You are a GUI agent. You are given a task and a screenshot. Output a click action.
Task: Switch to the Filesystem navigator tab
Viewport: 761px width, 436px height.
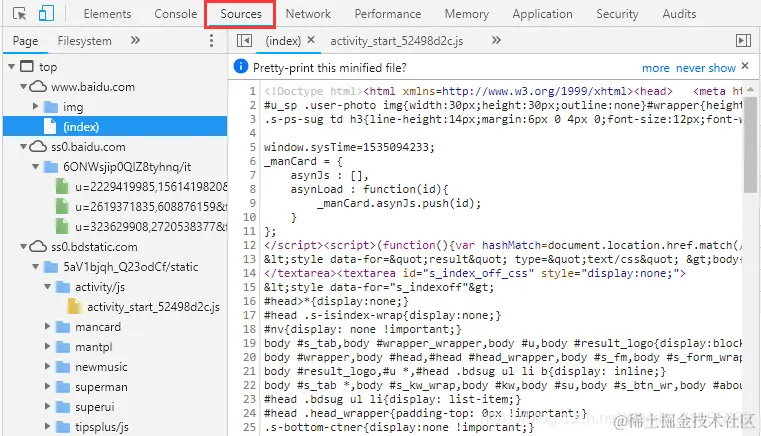(84, 41)
